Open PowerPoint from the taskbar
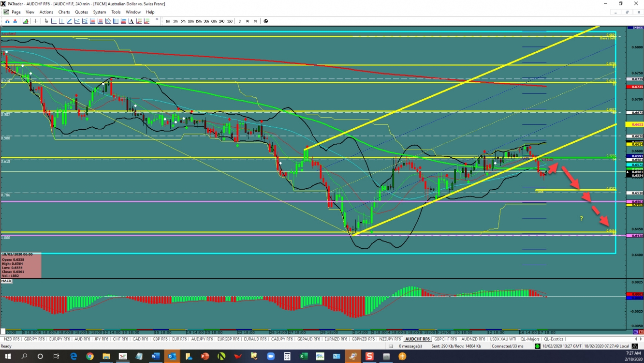 coord(205,356)
